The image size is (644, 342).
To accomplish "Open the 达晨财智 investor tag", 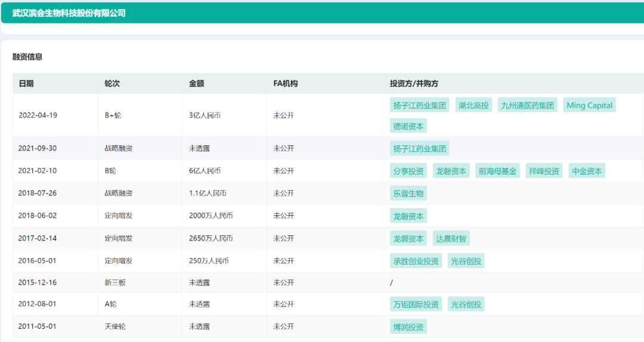I will click(451, 239).
